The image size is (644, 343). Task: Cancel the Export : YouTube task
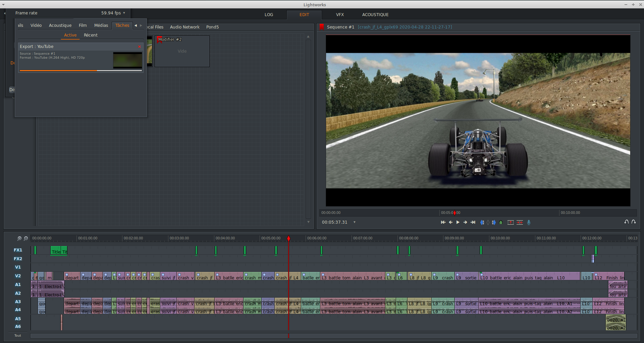pyautogui.click(x=140, y=47)
